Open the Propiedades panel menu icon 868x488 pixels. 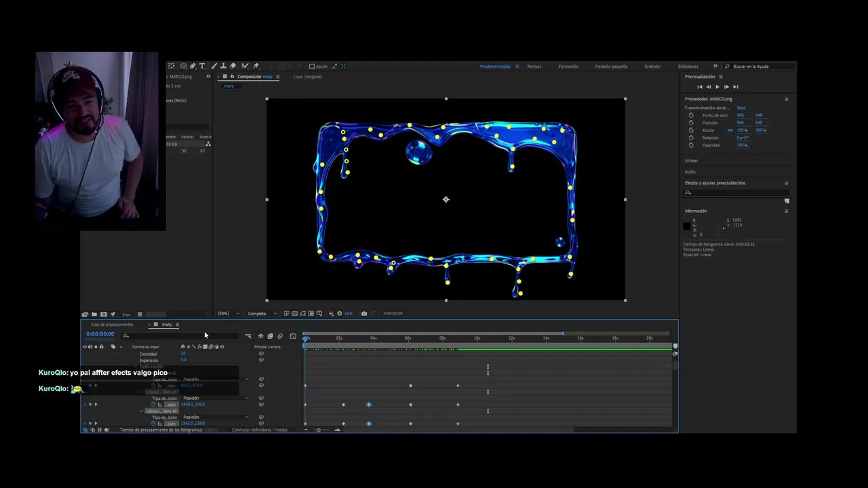[x=787, y=100]
